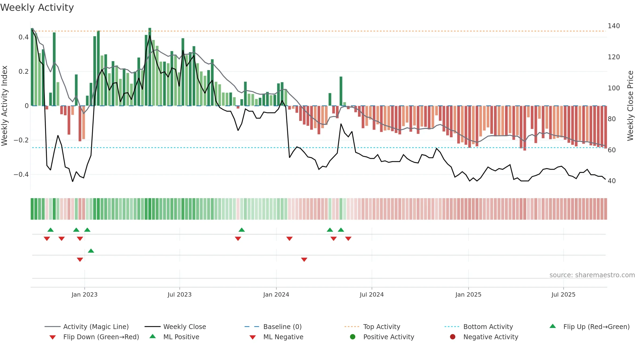Click the green ML Positive marker after Jan 2023
The width and height of the screenshot is (644, 362).
coord(91,251)
